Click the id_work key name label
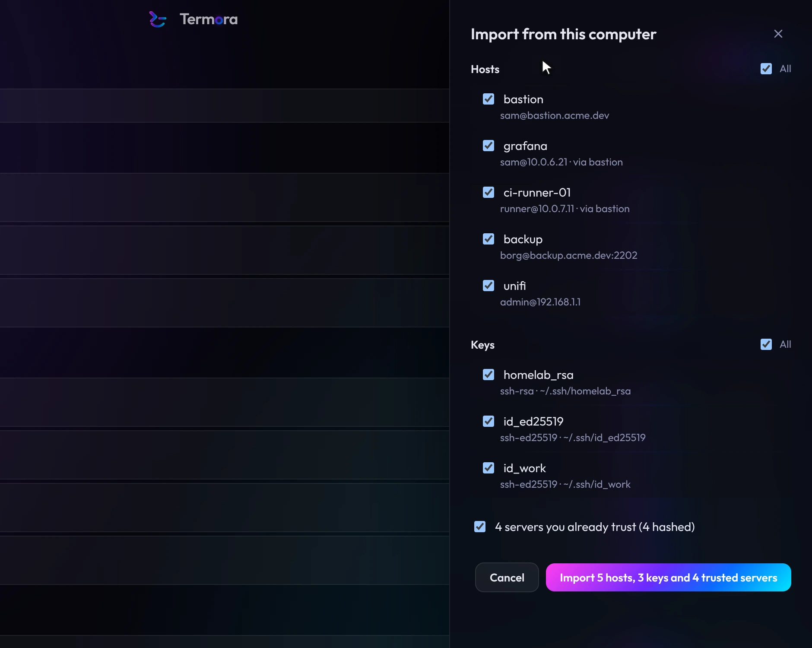 click(525, 468)
